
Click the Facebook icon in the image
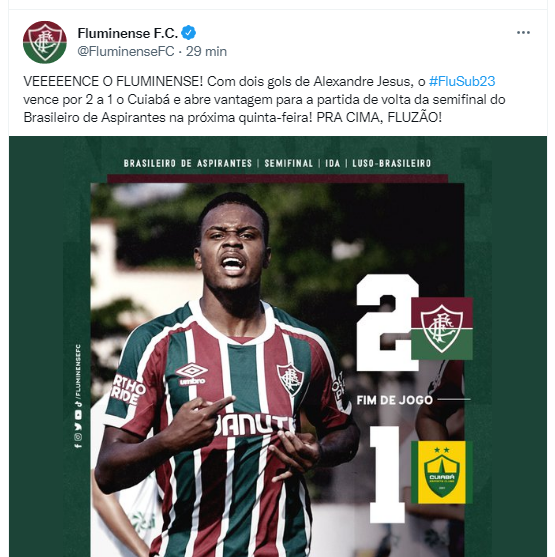(78, 445)
